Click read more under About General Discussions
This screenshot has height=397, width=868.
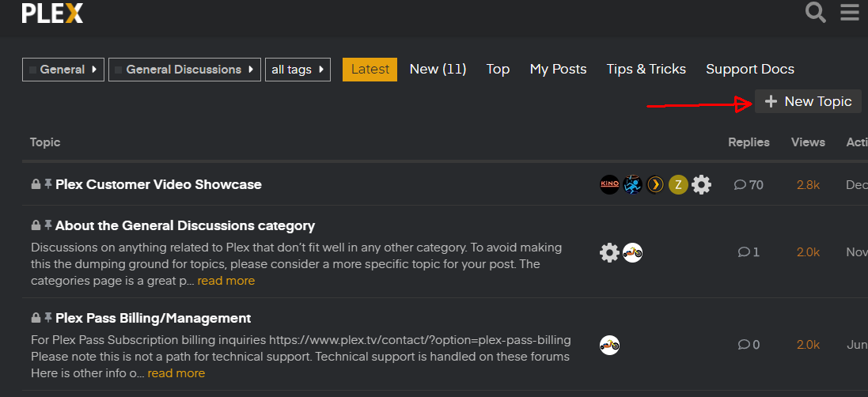pos(226,281)
